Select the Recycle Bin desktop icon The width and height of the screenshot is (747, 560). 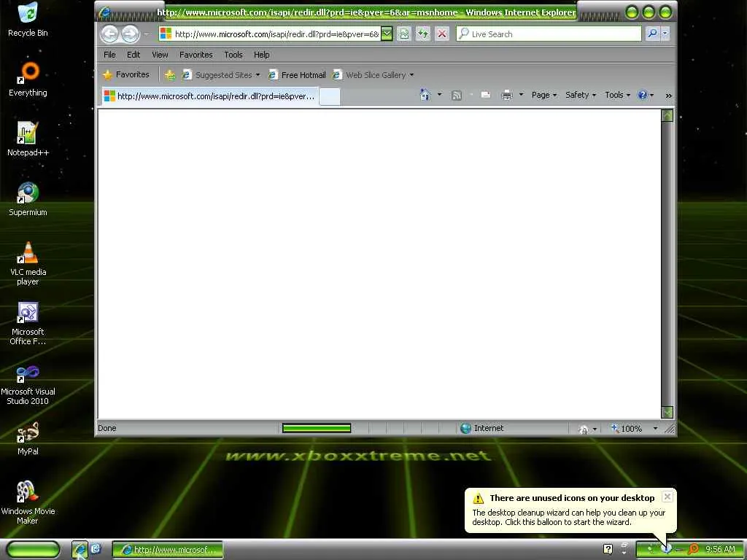28,20
